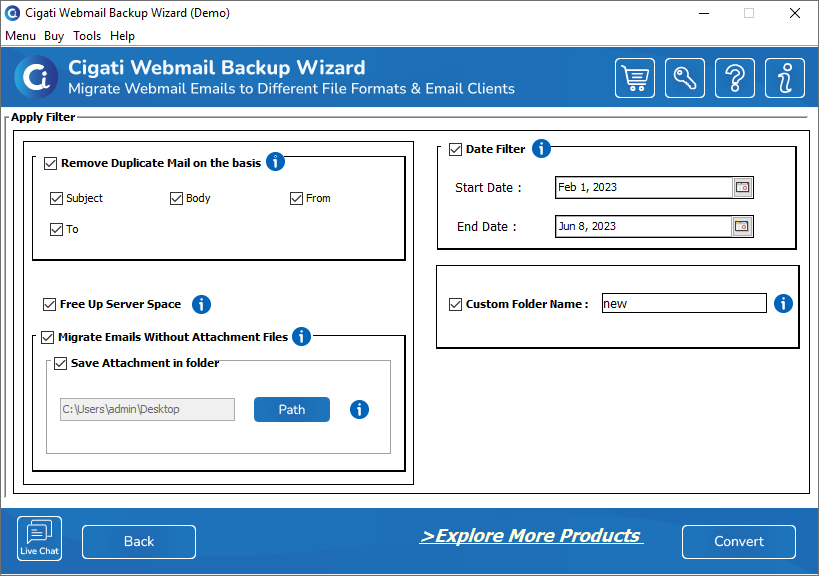
Task: Uncheck Custom Folder Name option
Action: (455, 304)
